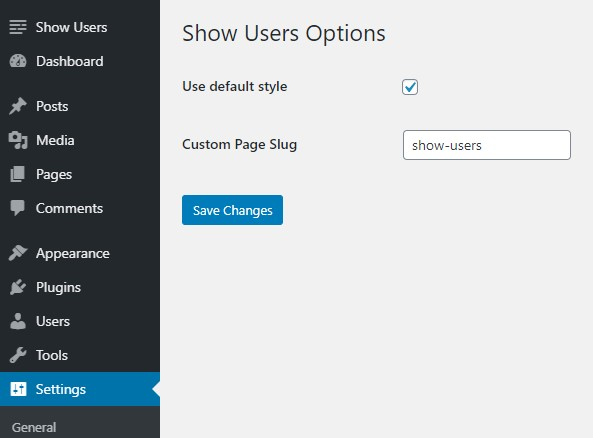Click the Plugins plug icon

coord(18,287)
